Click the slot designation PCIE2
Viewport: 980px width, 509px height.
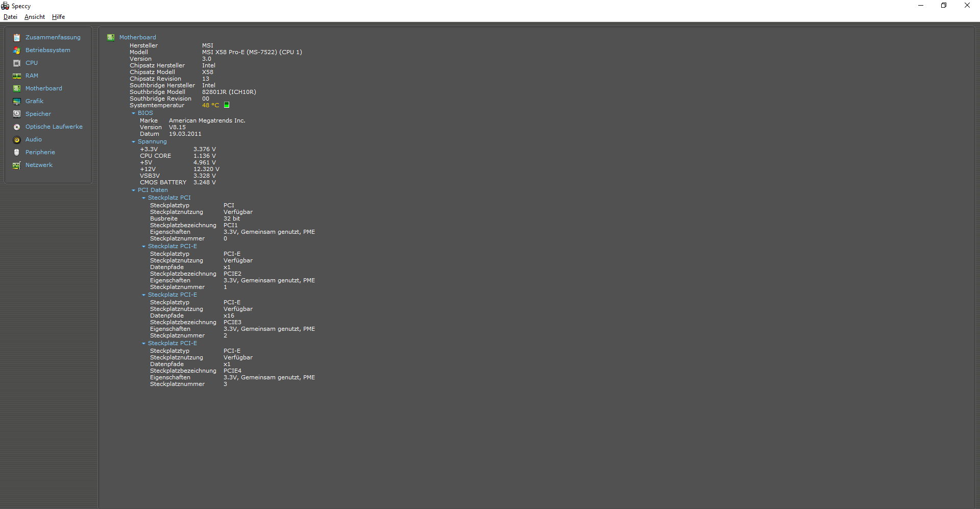(x=233, y=274)
